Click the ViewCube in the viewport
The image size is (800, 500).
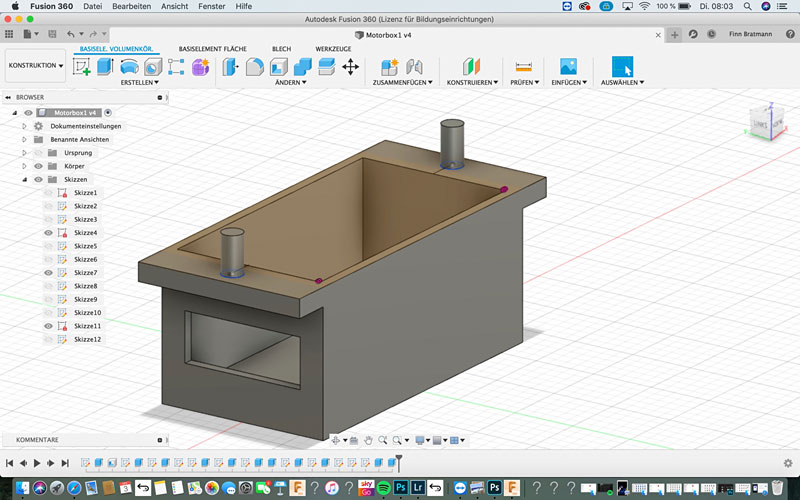tap(760, 122)
